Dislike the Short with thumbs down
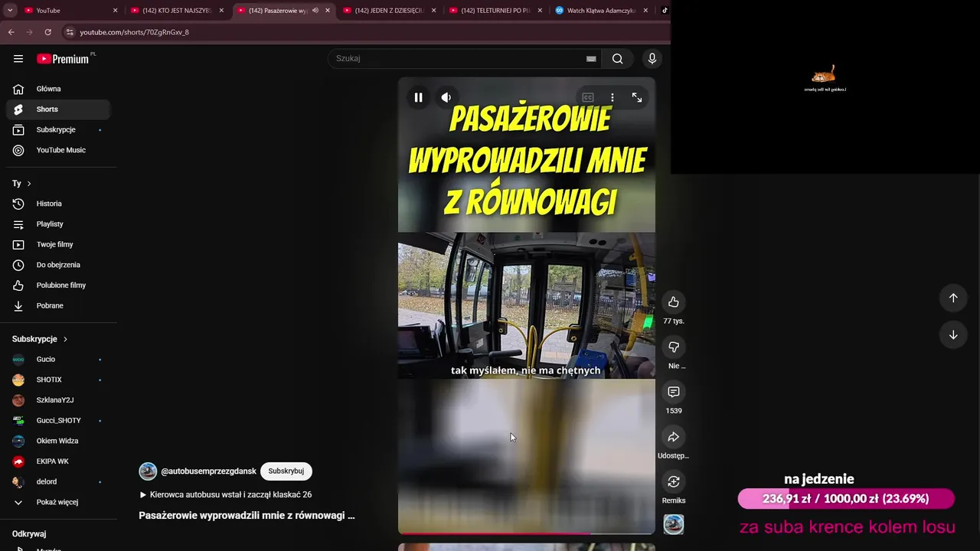The width and height of the screenshot is (980, 551). tap(674, 347)
